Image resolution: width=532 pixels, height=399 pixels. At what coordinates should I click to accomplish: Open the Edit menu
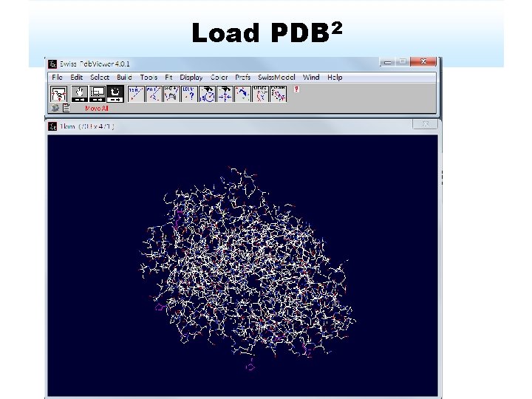76,78
